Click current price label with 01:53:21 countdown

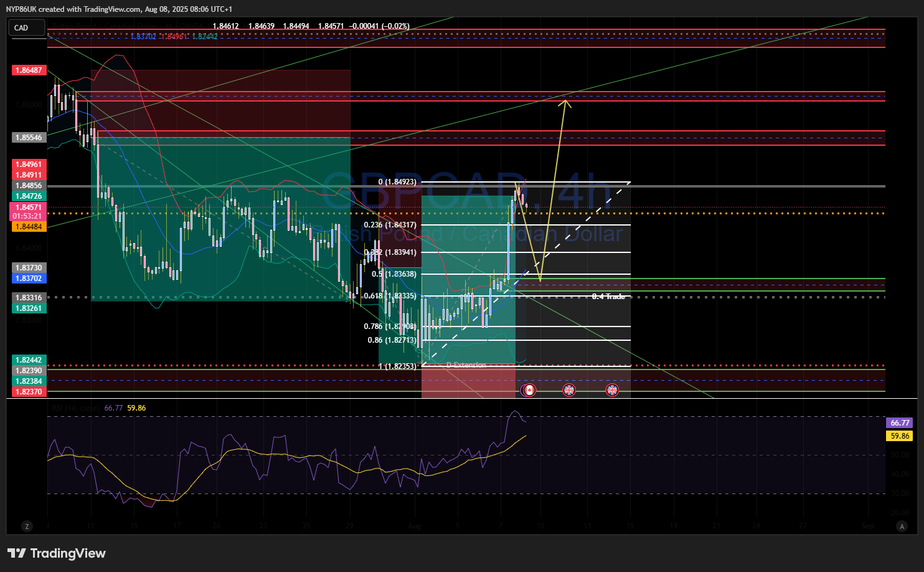(27, 212)
